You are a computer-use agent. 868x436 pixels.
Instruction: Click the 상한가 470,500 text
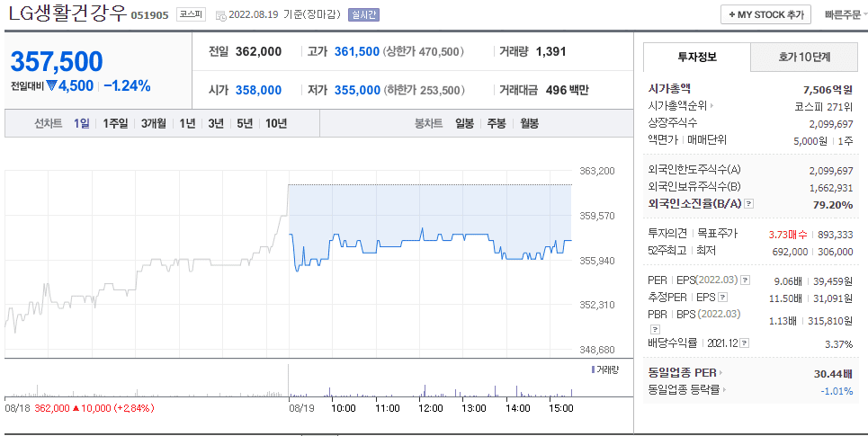pos(424,52)
